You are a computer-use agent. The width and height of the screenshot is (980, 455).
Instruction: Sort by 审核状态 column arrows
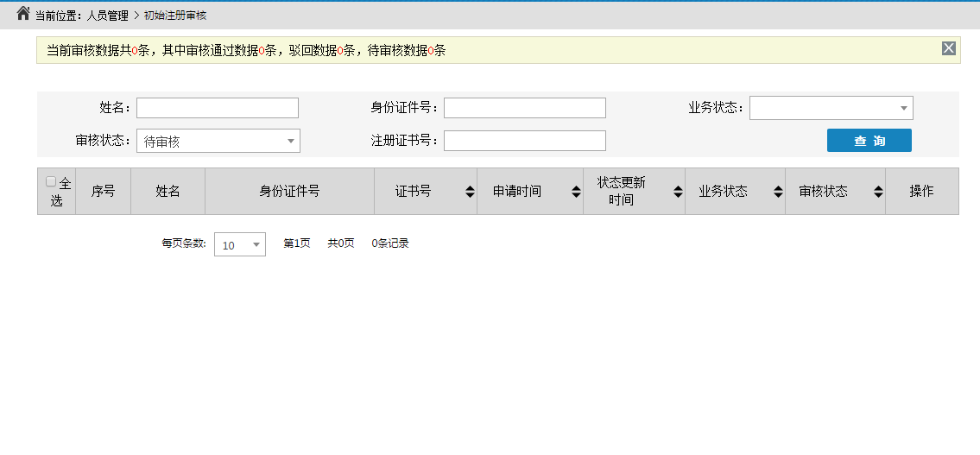pos(878,192)
